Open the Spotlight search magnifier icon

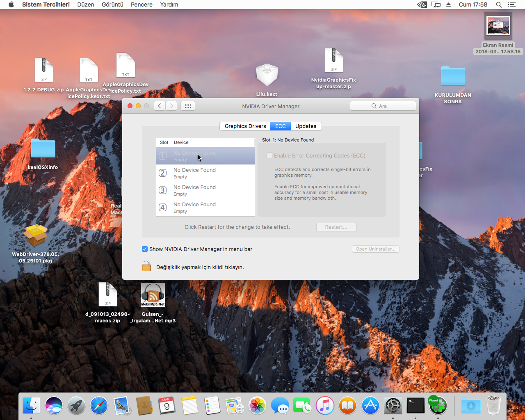(499, 5)
